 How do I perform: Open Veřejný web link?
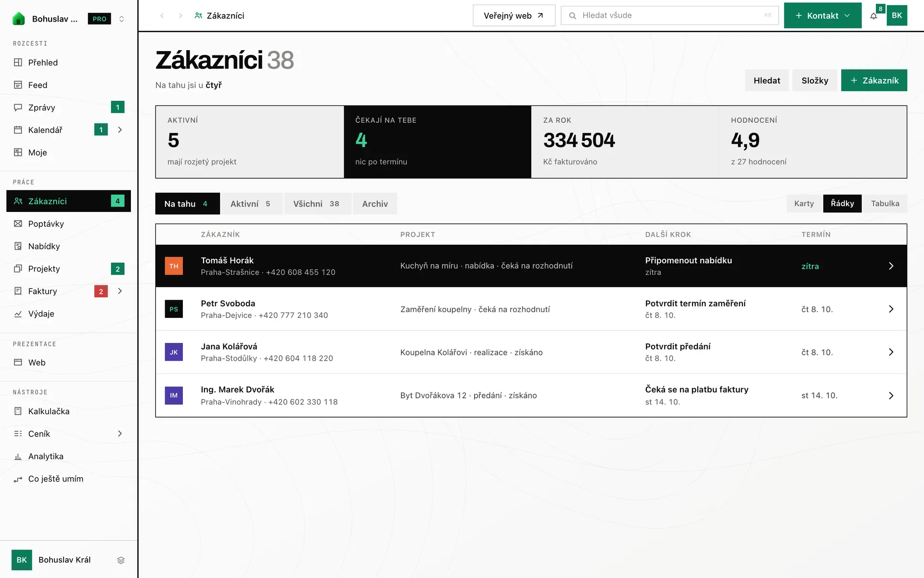pos(514,15)
